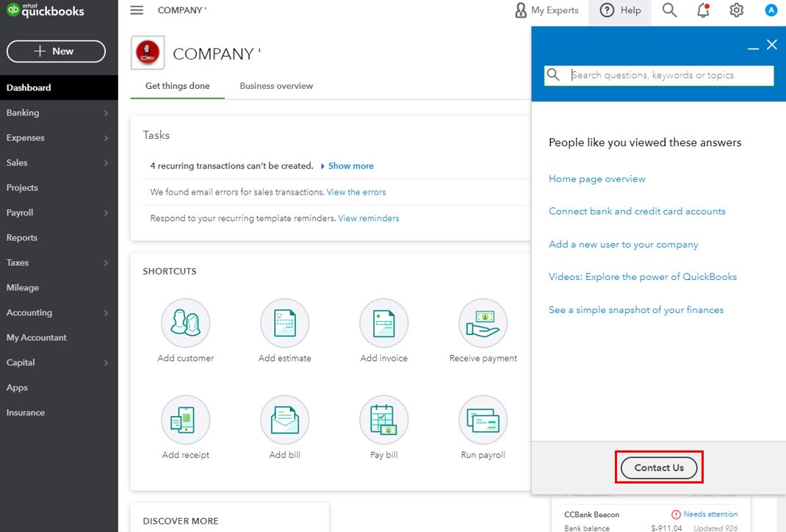Click the help search magnifier icon

point(553,75)
